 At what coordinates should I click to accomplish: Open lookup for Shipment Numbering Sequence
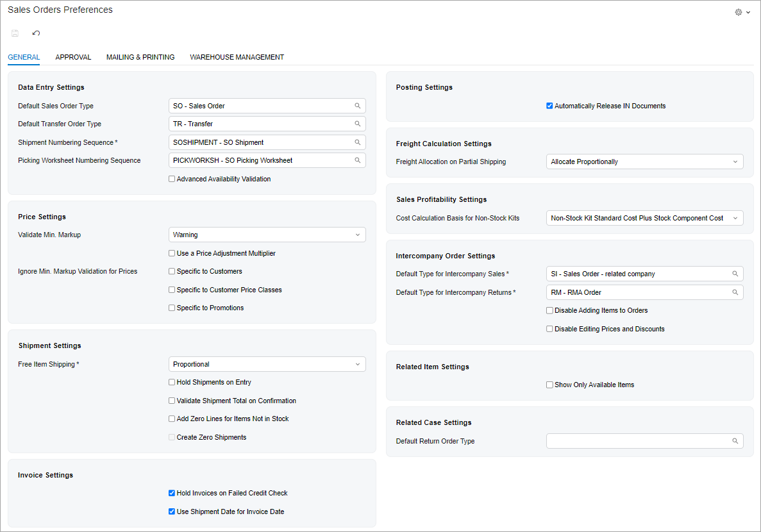(x=358, y=142)
